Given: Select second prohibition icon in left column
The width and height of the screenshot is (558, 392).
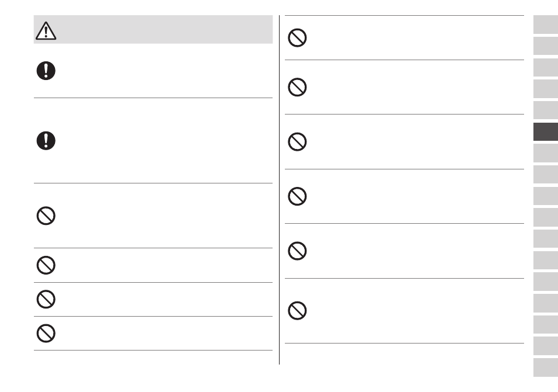Looking at the screenshot, I should point(46,265).
